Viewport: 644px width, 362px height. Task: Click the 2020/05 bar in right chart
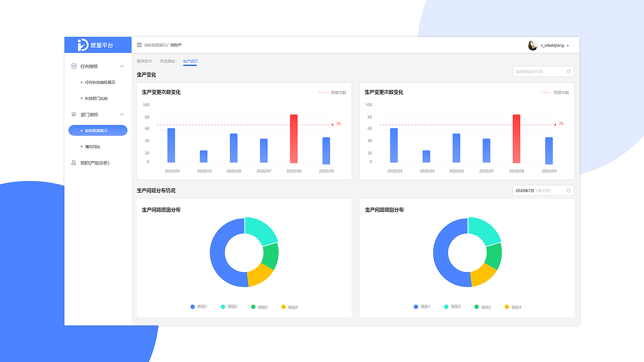(426, 156)
